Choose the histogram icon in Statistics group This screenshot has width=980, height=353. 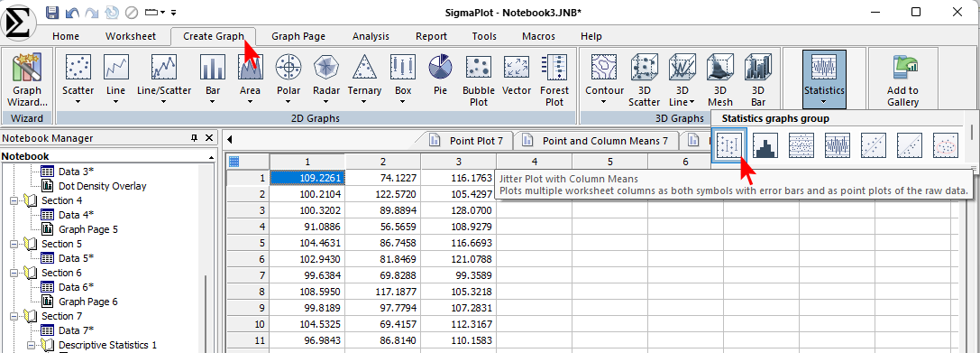pos(765,146)
